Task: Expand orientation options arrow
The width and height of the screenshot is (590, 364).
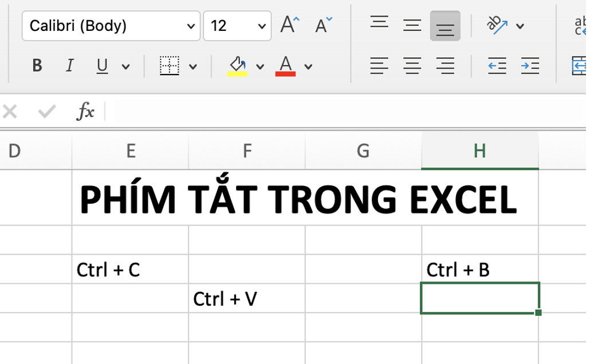Action: click(x=520, y=26)
